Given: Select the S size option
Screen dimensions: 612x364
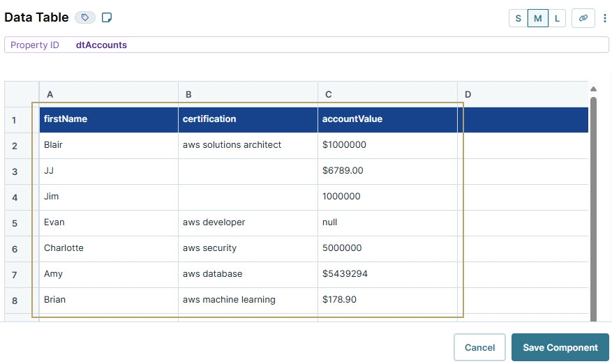Looking at the screenshot, I should (518, 18).
